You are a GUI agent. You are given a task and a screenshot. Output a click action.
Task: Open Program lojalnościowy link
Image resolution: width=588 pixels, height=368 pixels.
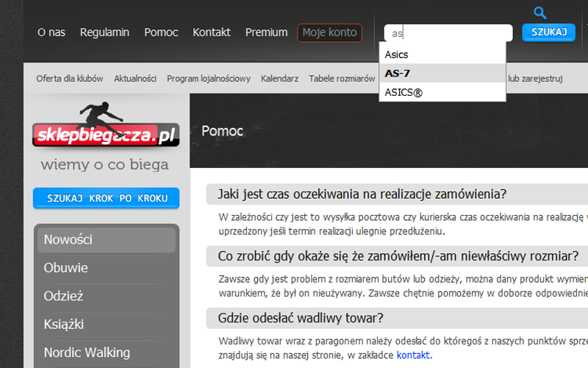(x=209, y=79)
